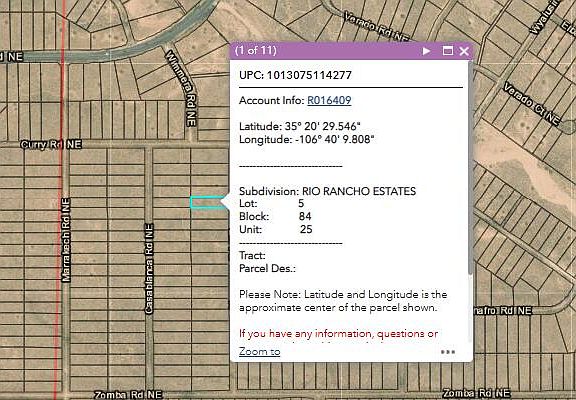This screenshot has height=400, width=576.
Task: Go to next feature arrow in popup
Action: (426, 51)
